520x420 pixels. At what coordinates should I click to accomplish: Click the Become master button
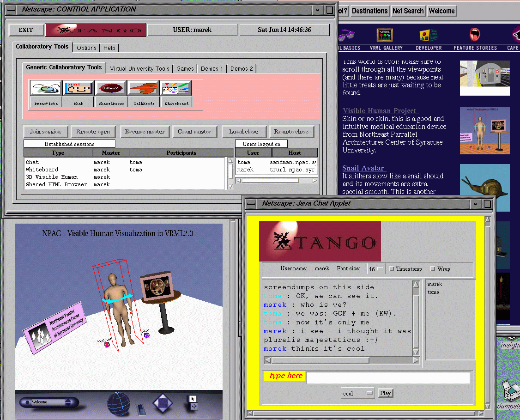[x=145, y=132]
